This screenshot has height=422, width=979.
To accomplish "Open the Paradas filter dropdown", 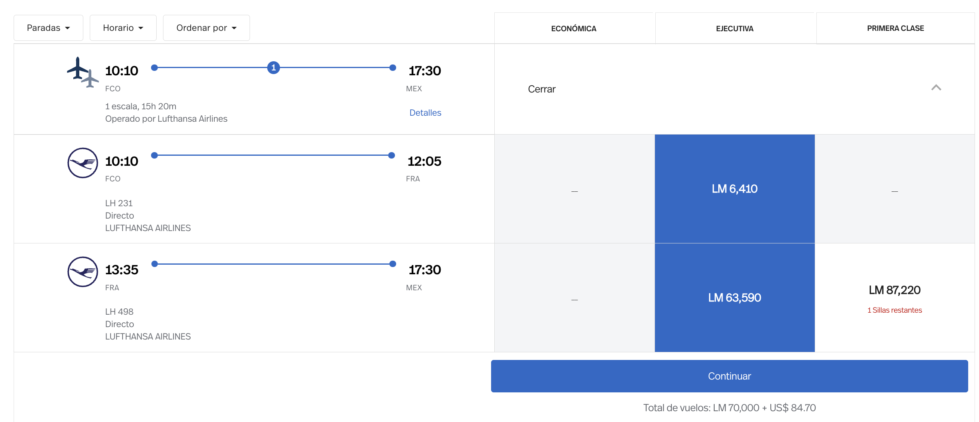I will (47, 28).
